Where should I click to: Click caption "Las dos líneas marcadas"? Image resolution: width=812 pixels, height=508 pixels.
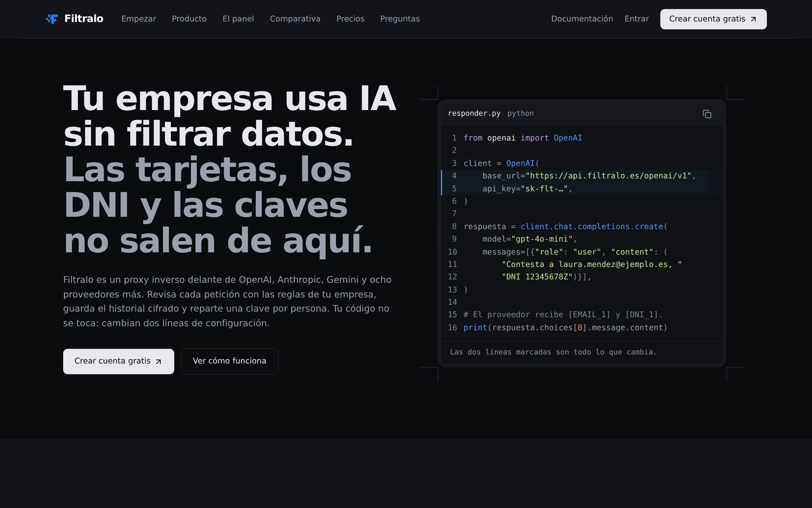(x=553, y=352)
